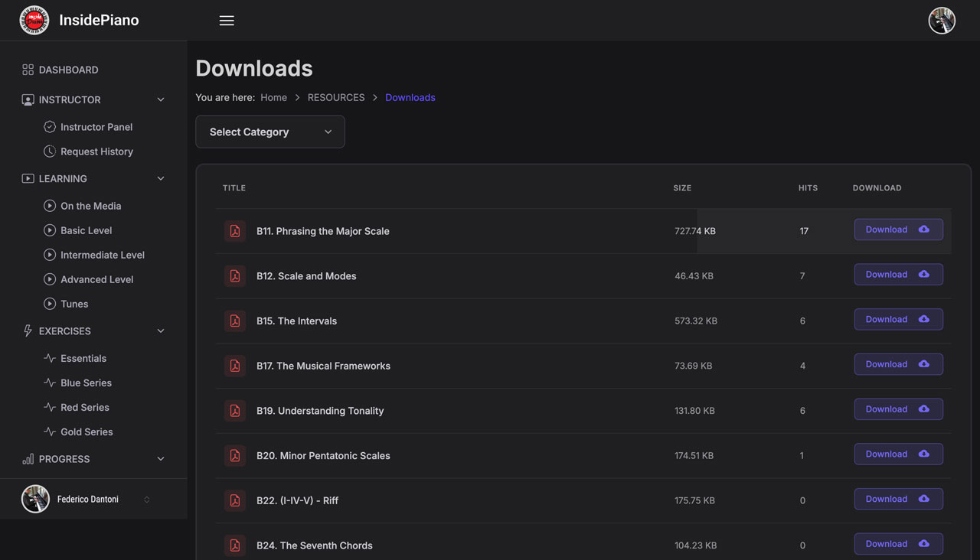
Task: Click the Learning section play icon
Action: 28,178
